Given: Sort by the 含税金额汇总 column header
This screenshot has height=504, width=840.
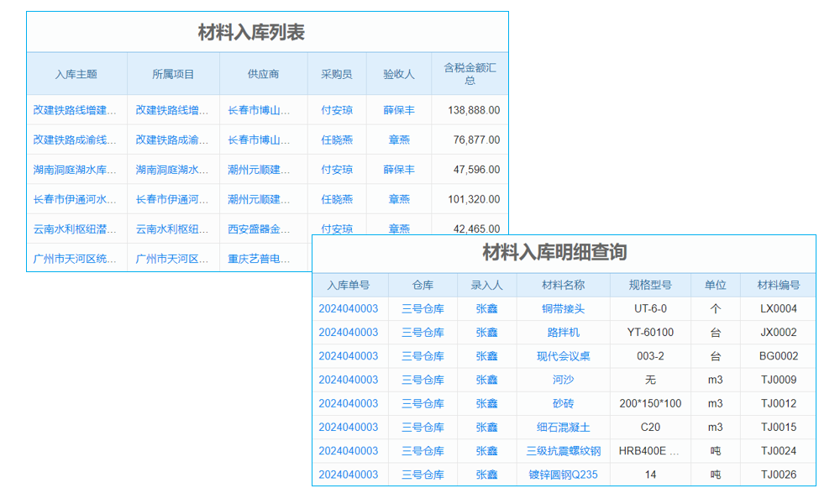Looking at the screenshot, I should pos(469,73).
